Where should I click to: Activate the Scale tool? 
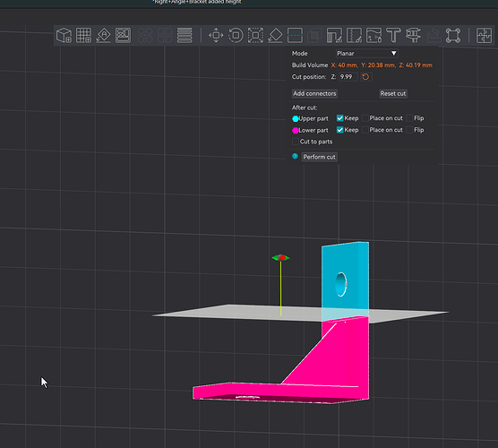(255, 35)
